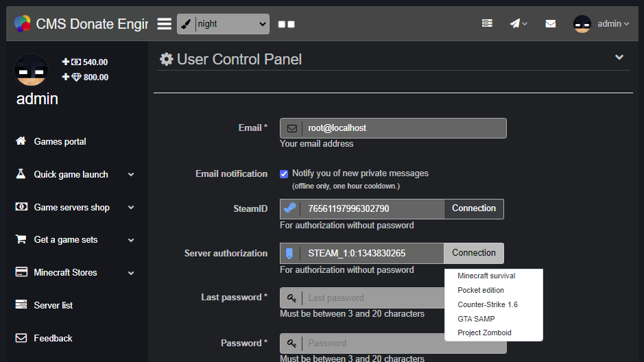Open the envelope messages icon in header
Screen dimensions: 644x362
(550, 24)
